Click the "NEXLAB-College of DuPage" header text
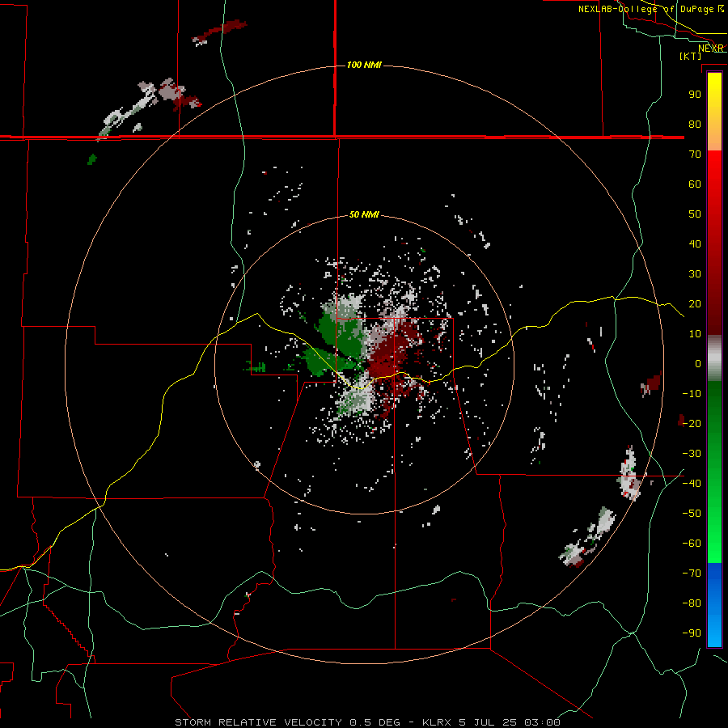 pos(645,9)
